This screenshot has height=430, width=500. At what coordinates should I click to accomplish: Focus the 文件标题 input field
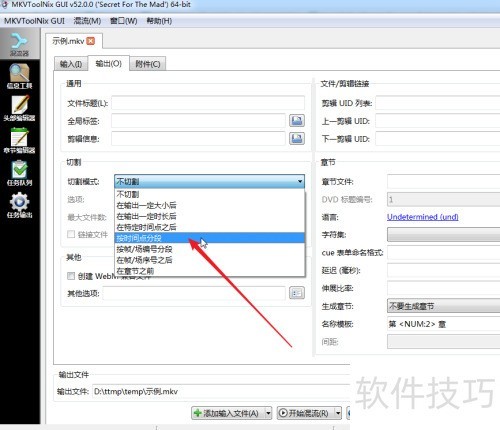[x=208, y=103]
